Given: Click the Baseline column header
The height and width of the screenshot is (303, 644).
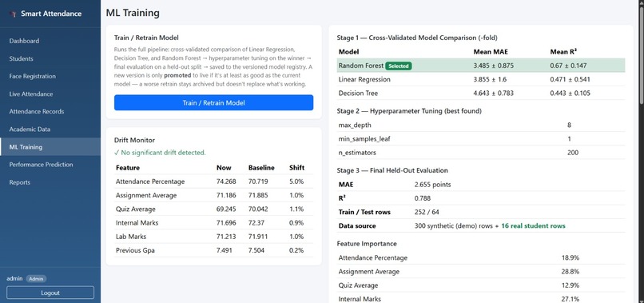Looking at the screenshot, I should point(261,168).
